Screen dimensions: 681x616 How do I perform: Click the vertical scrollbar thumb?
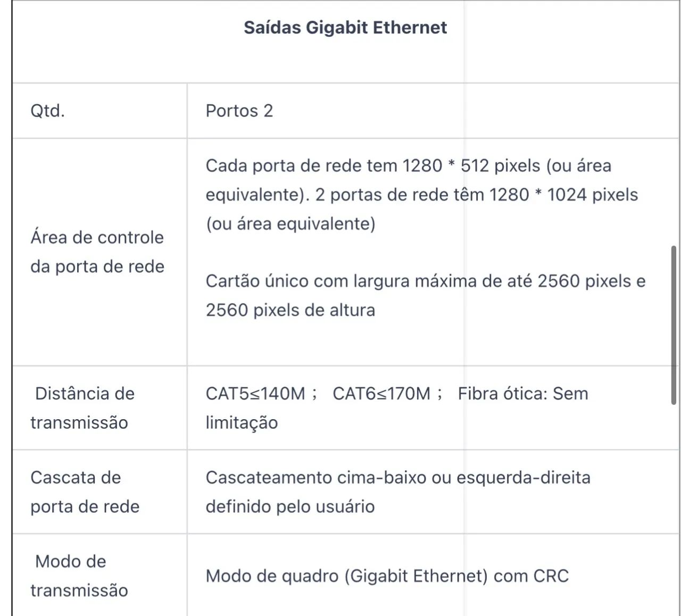click(674, 325)
